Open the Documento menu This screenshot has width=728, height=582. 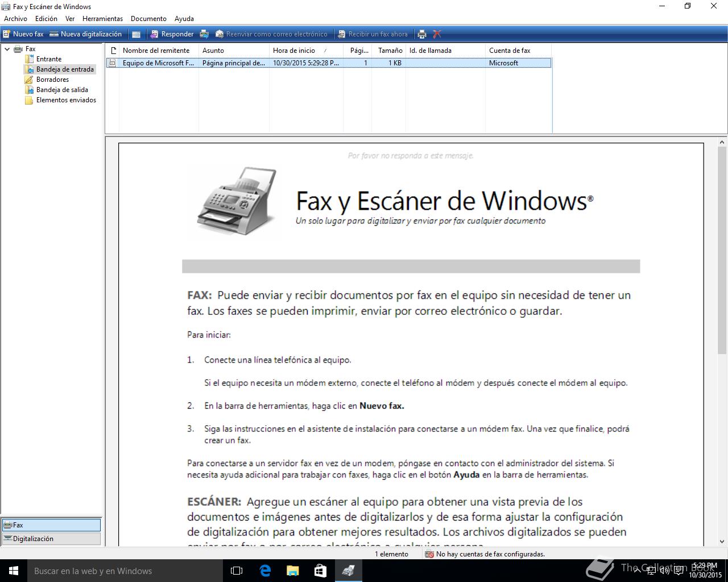tap(148, 19)
